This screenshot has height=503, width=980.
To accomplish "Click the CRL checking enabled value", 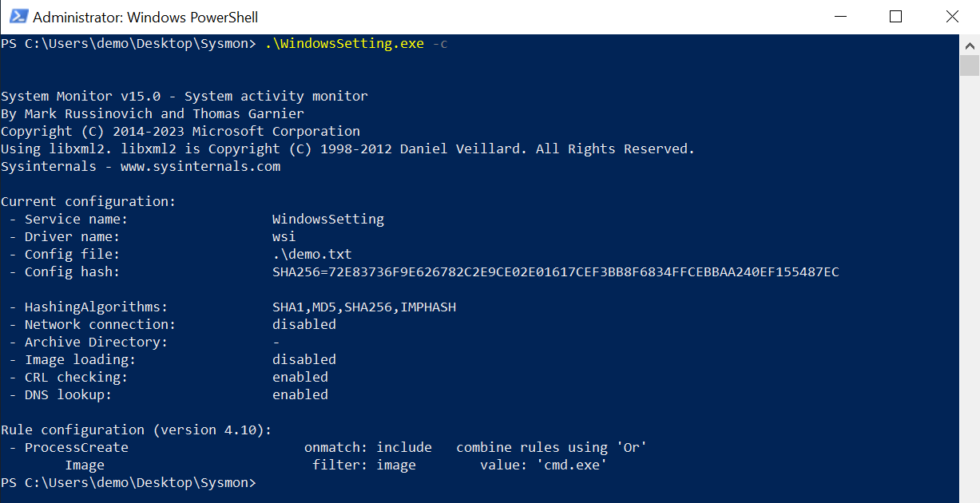I will [300, 377].
